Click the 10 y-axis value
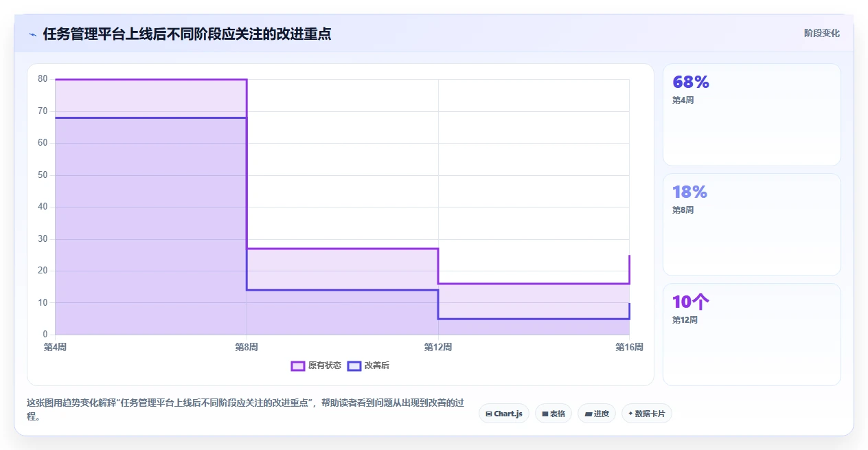Viewport: 868px width, 450px height. click(x=43, y=303)
